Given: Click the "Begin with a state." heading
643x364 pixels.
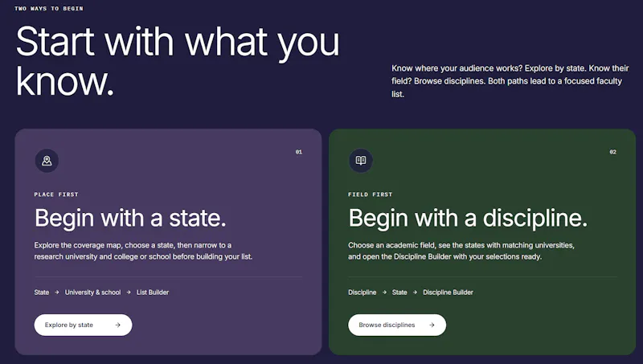Looking at the screenshot, I should tap(130, 218).
